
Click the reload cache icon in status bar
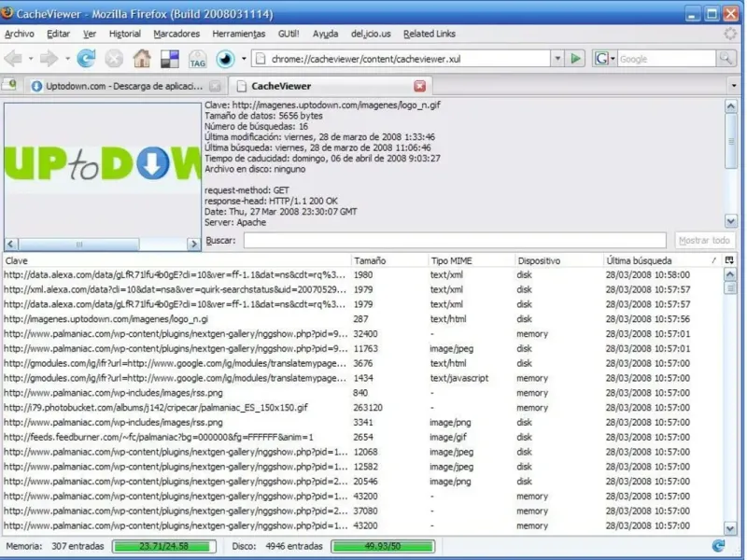[718, 546]
